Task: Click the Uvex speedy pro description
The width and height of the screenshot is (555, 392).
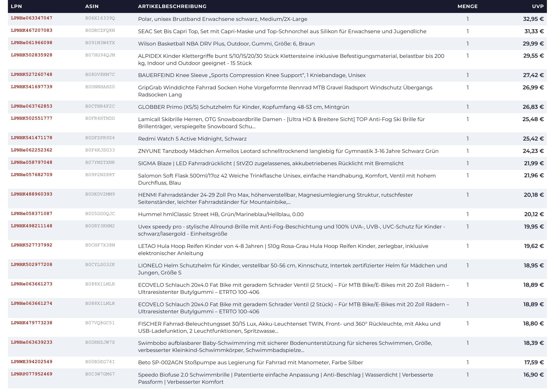Action: pos(292,230)
